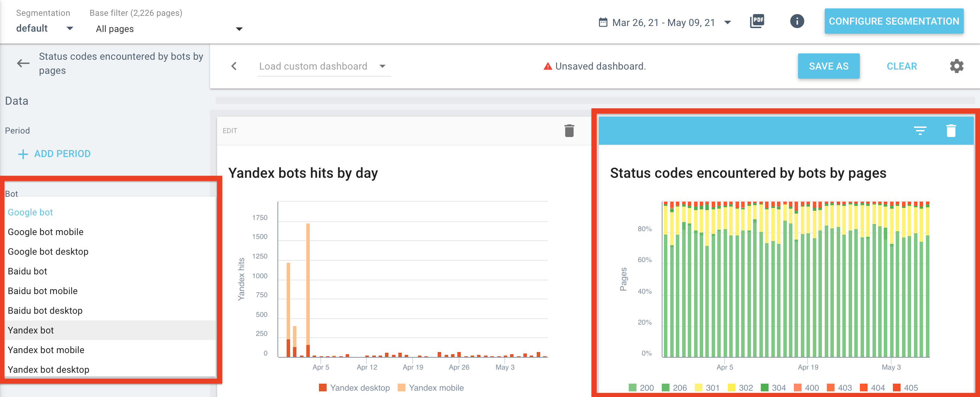Toggle the 304 status code legend swatch
The width and height of the screenshot is (980, 397).
764,388
